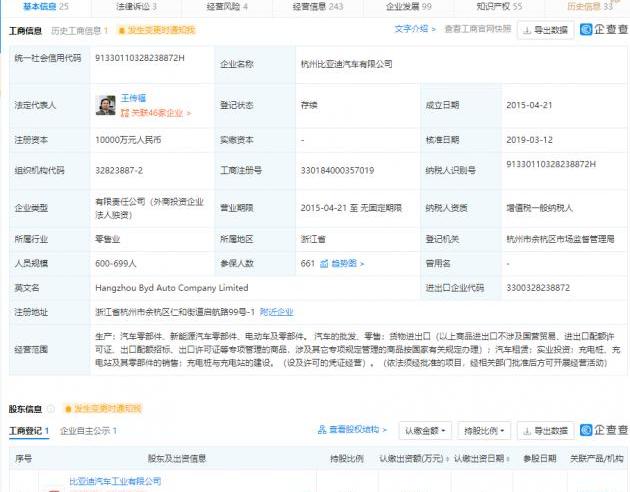Export data in 股东信息 section
This screenshot has width=630, height=492.
pos(545,431)
